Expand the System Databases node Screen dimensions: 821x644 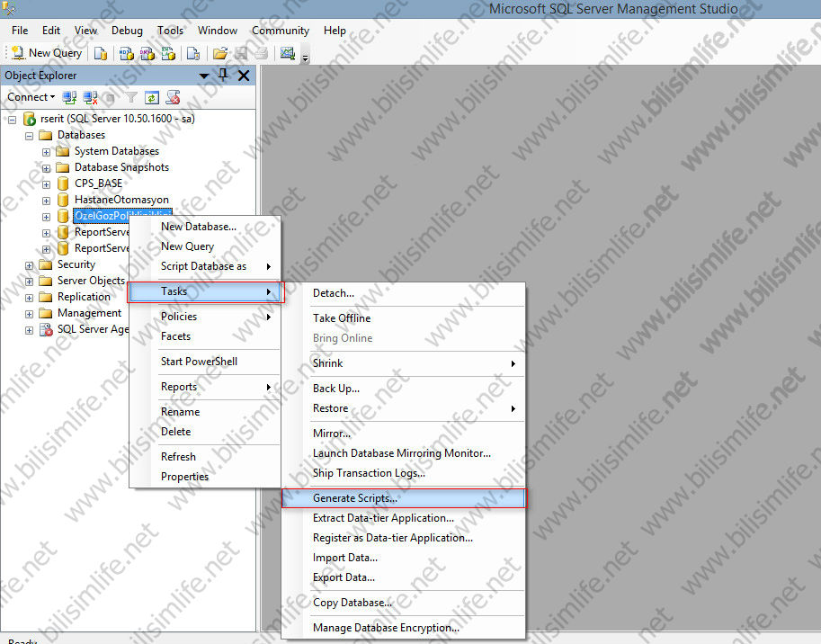click(x=46, y=152)
